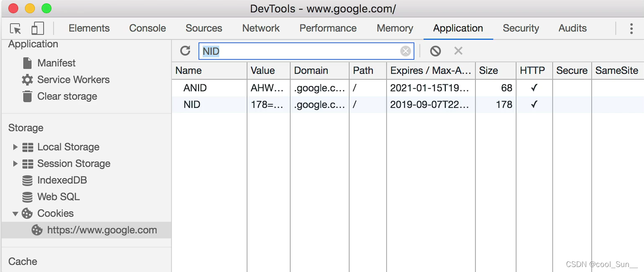The height and width of the screenshot is (272, 644).
Task: Clear the NID filter text
Action: click(405, 51)
